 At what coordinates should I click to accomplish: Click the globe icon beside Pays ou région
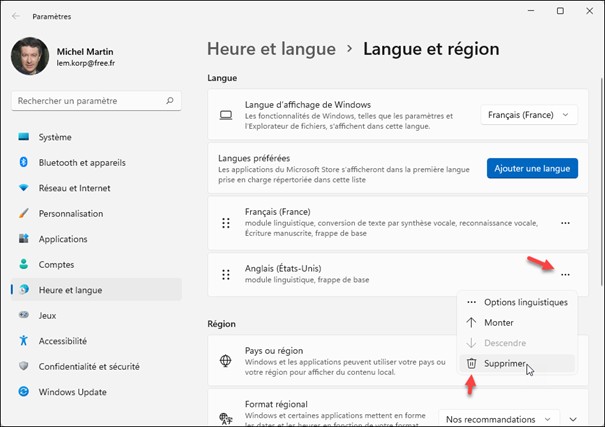[x=225, y=361]
